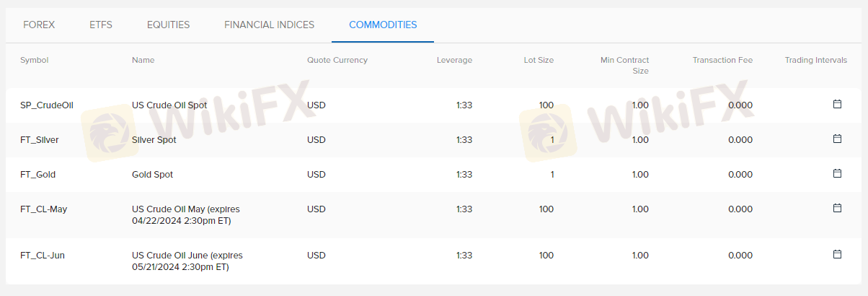The width and height of the screenshot is (868, 296).
Task: Click the COMMODITIES tab
Action: tap(383, 25)
